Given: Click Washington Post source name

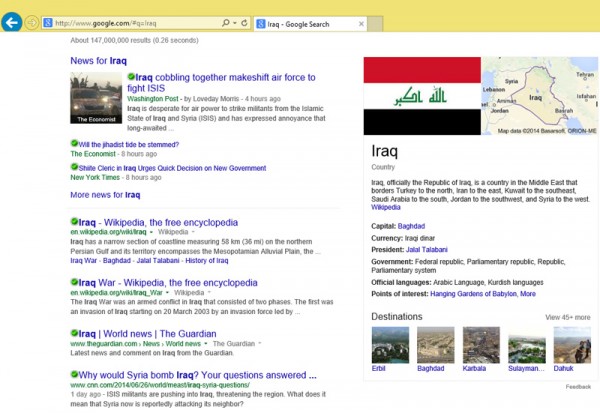Looking at the screenshot, I should pos(153,99).
